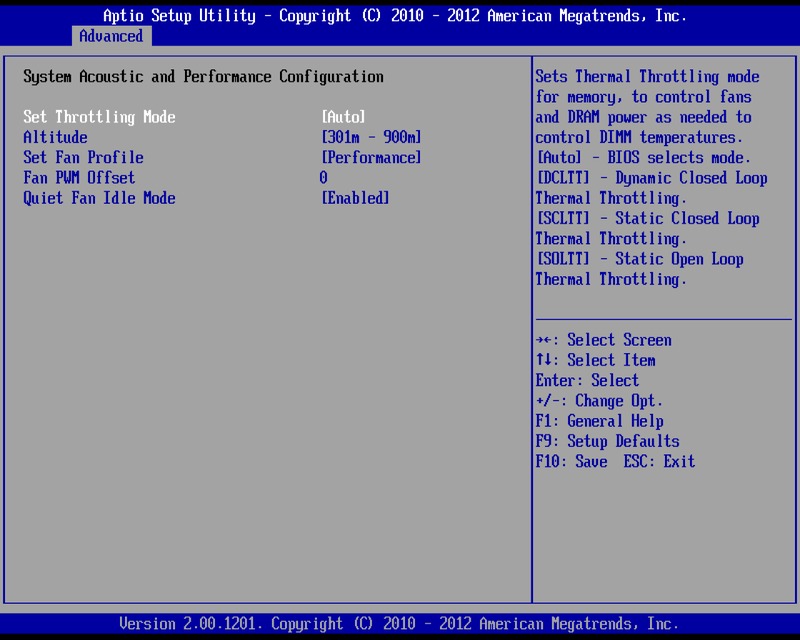This screenshot has height=640, width=800.
Task: Click the System Acoustic and Performance Configuration heading
Action: [203, 76]
